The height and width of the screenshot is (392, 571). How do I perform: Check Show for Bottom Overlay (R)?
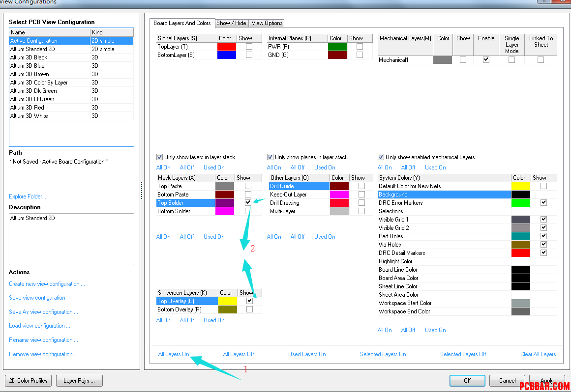point(249,309)
